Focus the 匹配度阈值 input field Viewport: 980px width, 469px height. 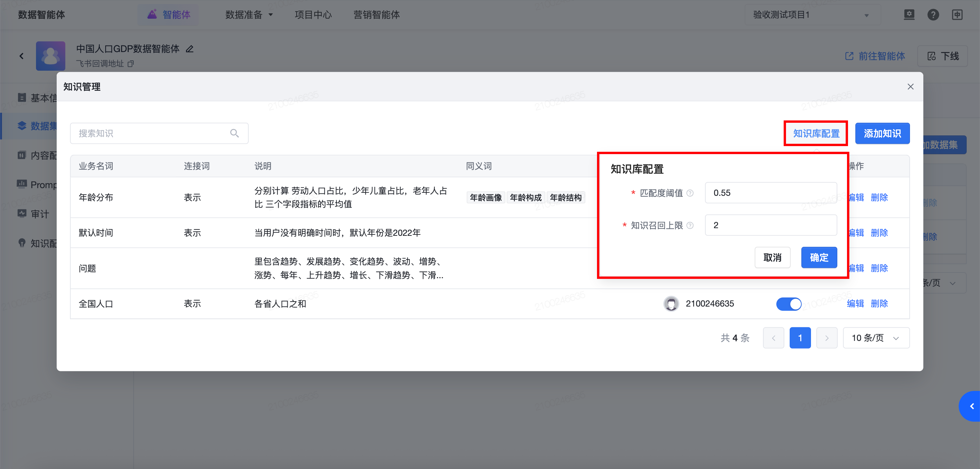pyautogui.click(x=771, y=192)
